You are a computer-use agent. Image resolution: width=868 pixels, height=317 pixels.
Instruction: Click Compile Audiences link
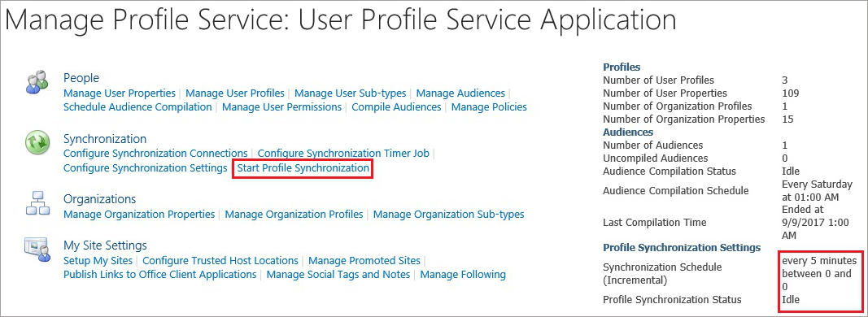396,106
